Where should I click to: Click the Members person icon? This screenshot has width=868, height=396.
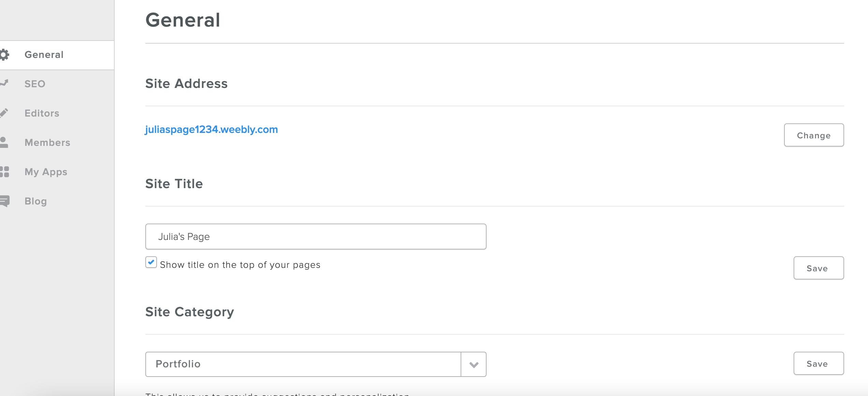point(4,142)
